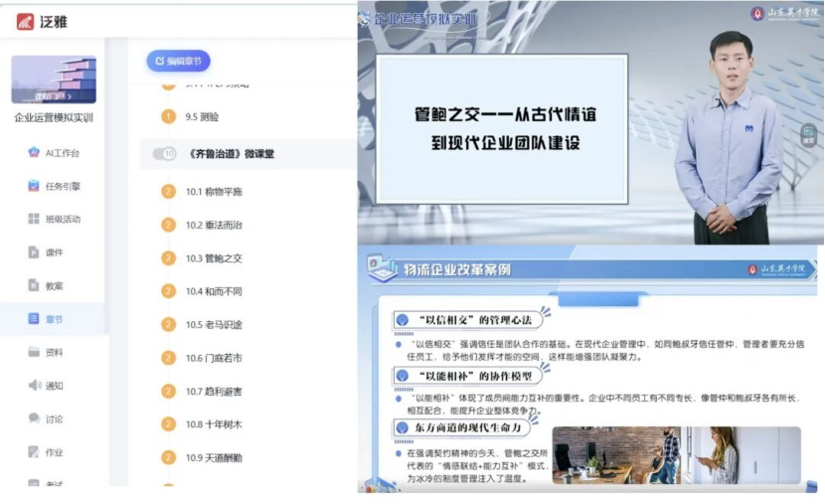
Task: Open the 9.5 测验 quiz entry
Action: [202, 116]
